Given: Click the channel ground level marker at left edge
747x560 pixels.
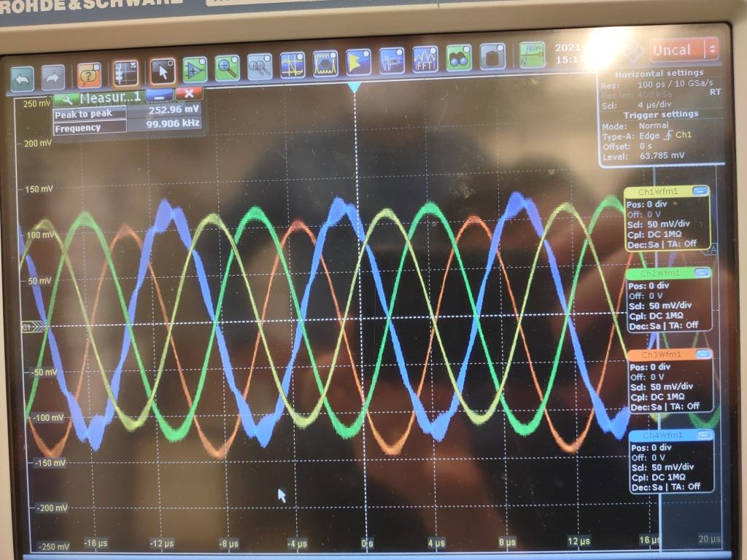Looking at the screenshot, I should coord(34,327).
